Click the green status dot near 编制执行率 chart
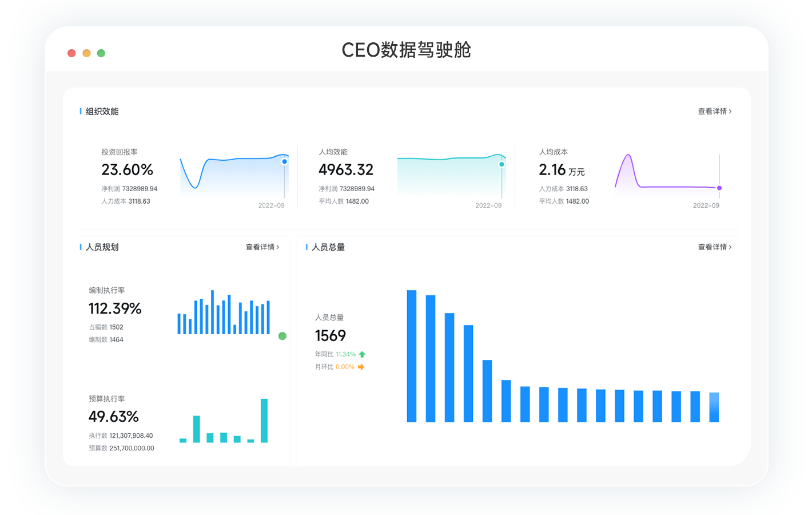812x515 pixels. pos(282,336)
